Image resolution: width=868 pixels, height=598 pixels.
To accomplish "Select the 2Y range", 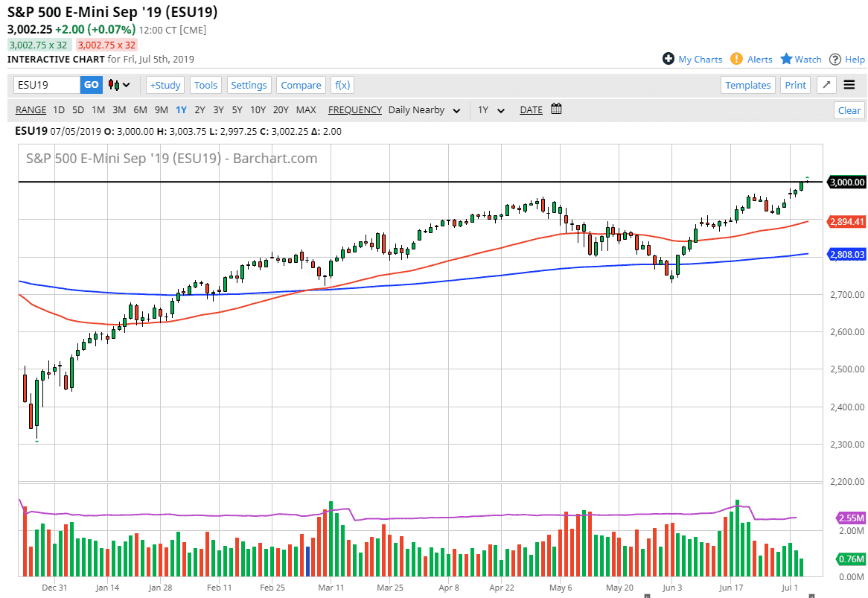I will pyautogui.click(x=200, y=109).
